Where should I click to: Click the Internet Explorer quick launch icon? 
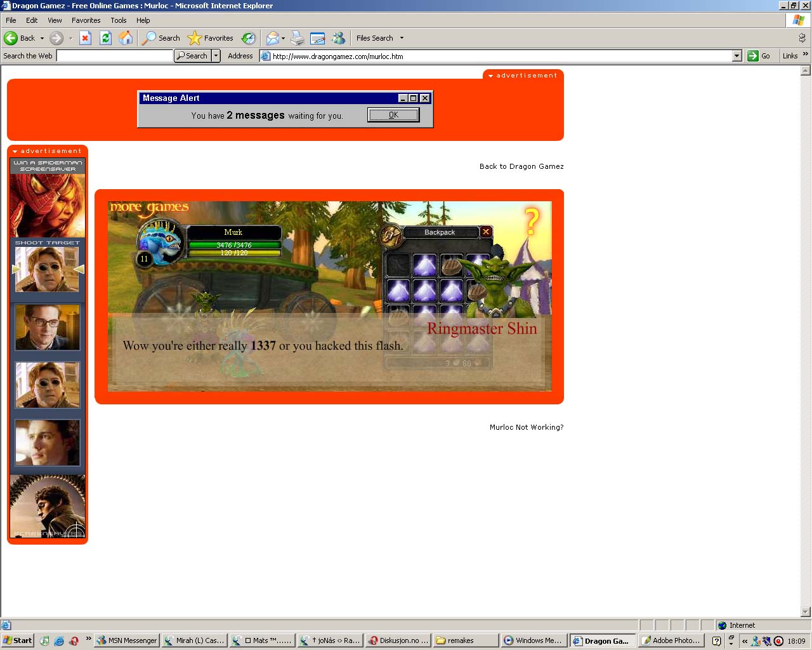tap(59, 640)
